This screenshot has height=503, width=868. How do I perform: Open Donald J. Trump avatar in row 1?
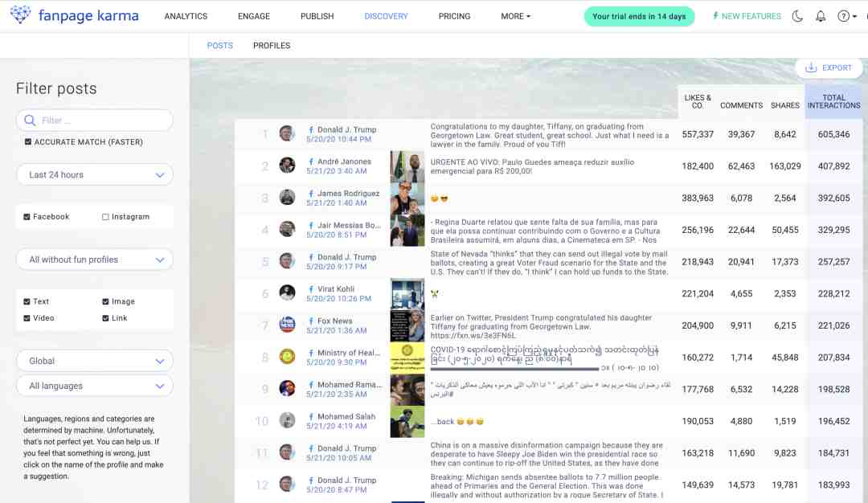[287, 133]
